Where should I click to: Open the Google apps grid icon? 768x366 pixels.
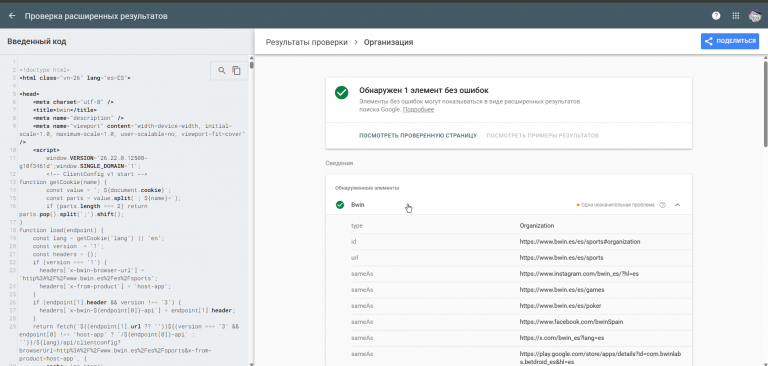pos(736,16)
